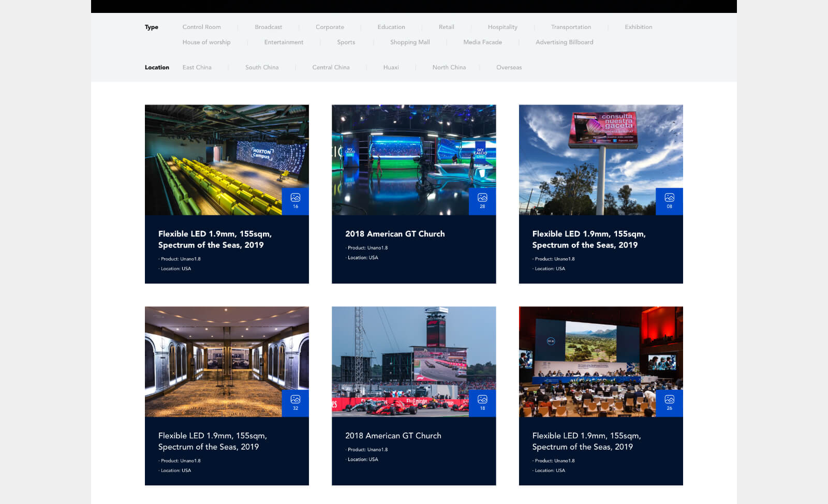Filter projects by Advertising Billboard

tap(564, 42)
